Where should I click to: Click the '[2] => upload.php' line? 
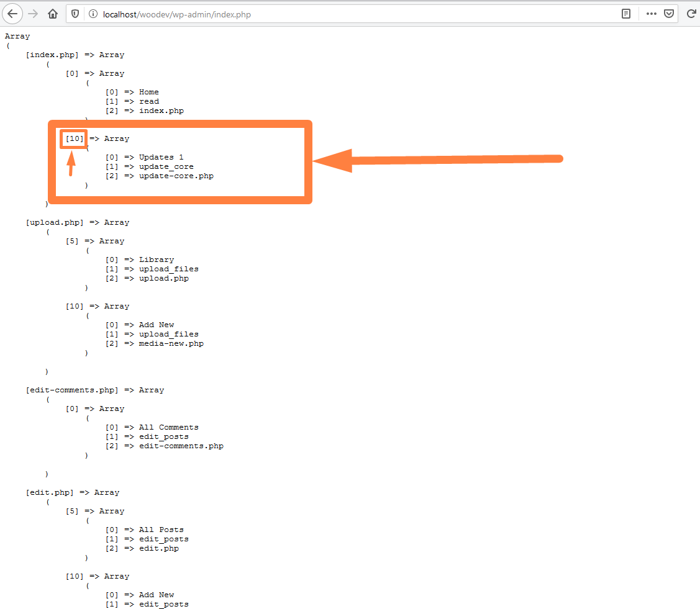(147, 278)
